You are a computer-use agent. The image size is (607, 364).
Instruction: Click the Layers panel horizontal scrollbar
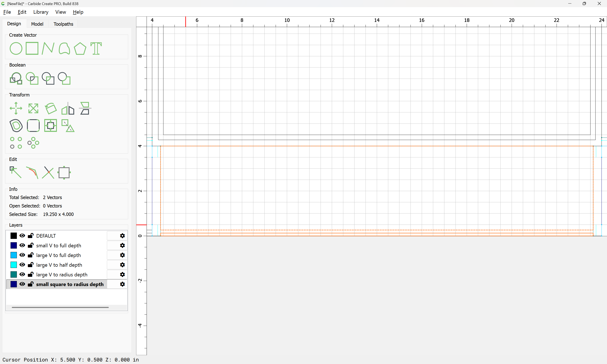(x=60, y=307)
